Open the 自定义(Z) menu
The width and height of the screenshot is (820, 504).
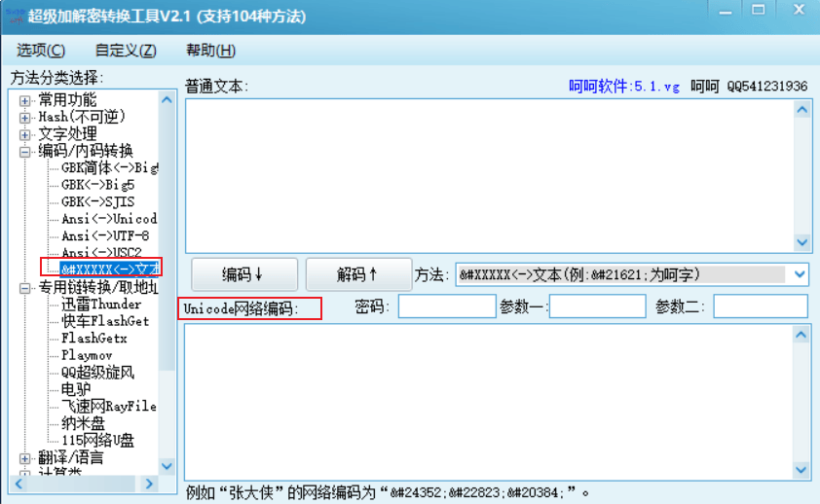pyautogui.click(x=126, y=51)
